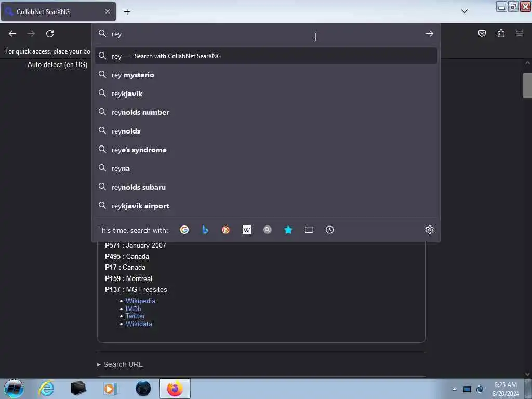Open the Wikidata link
The width and height of the screenshot is (532, 399).
(x=139, y=324)
